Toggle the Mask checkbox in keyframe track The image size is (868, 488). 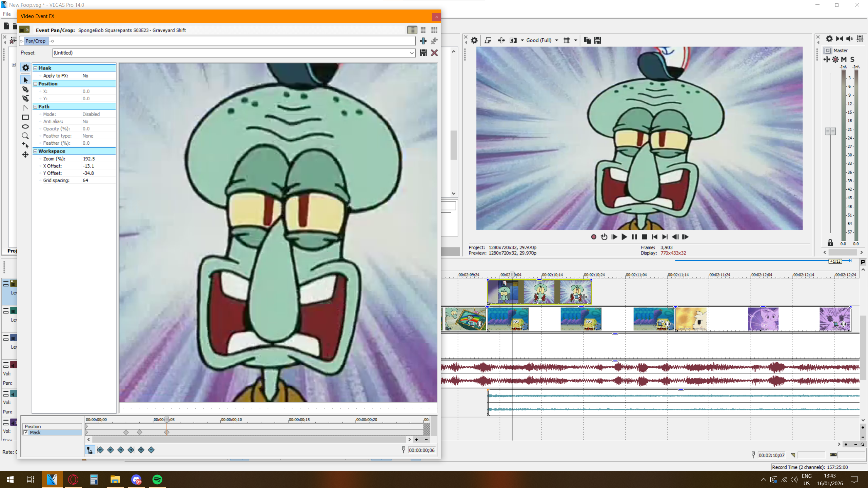[26, 432]
